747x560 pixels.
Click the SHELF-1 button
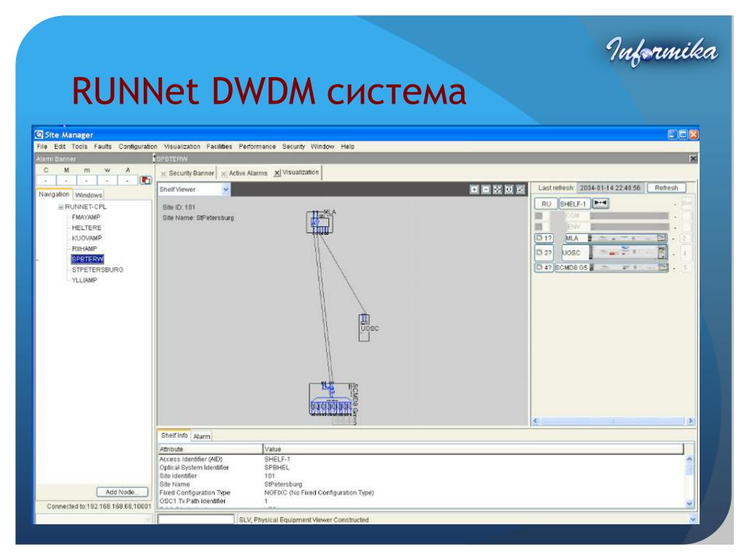[x=575, y=204]
